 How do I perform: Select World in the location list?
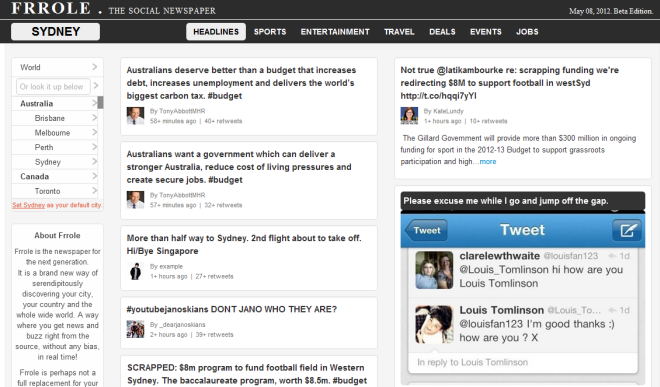pyautogui.click(x=30, y=67)
